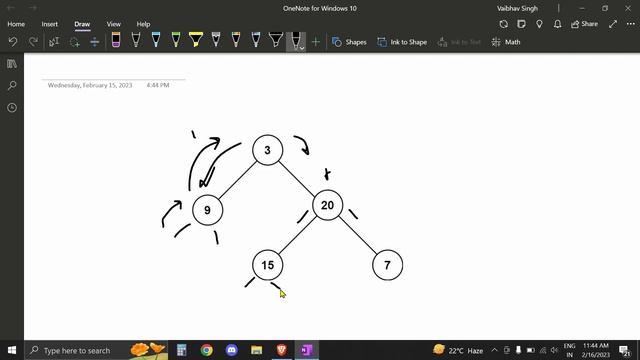
Task: Expand hidden system tray icons
Action: click(x=494, y=350)
